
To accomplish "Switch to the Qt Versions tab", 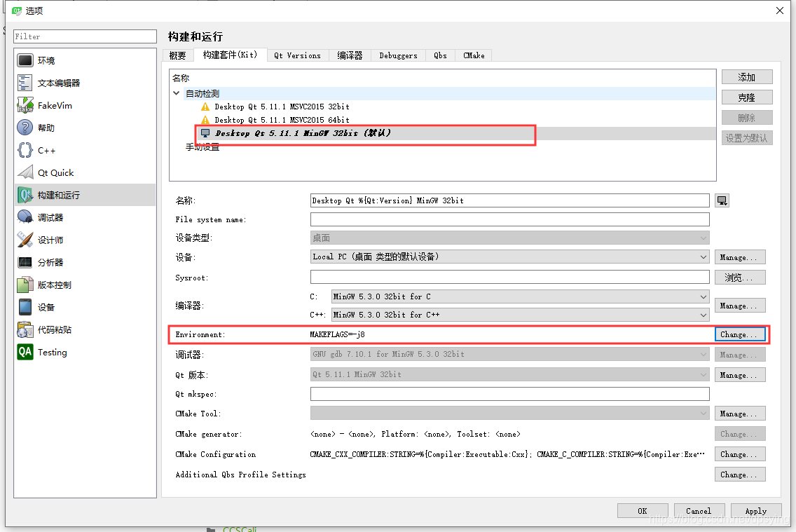I will coord(298,55).
